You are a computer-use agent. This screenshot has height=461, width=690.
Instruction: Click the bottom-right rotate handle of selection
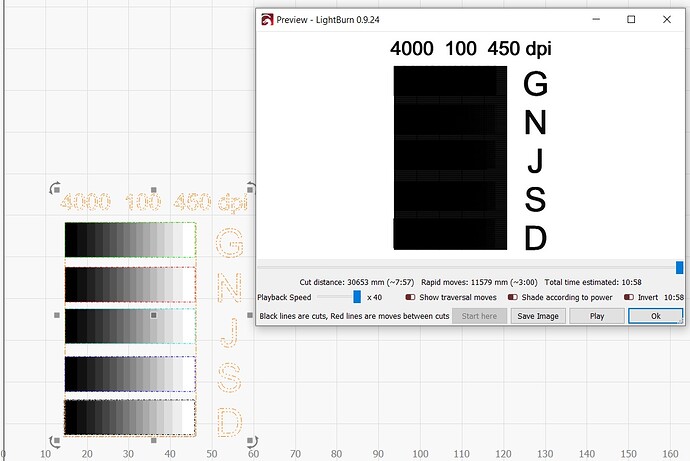point(252,441)
